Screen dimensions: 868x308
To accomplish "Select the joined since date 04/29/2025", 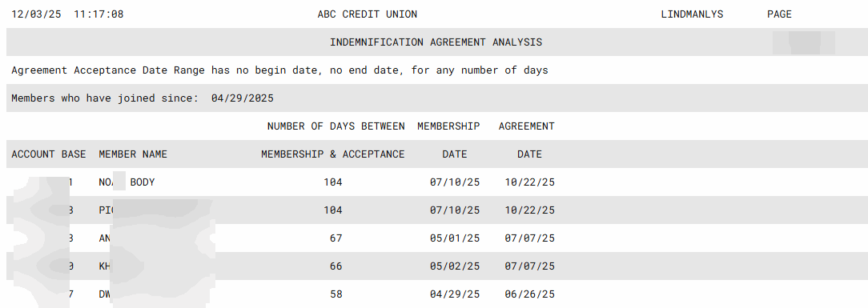I will [x=243, y=98].
